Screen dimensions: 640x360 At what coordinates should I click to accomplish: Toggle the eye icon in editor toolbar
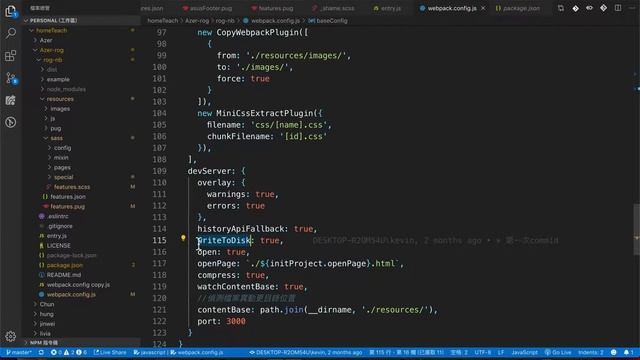coord(589,8)
